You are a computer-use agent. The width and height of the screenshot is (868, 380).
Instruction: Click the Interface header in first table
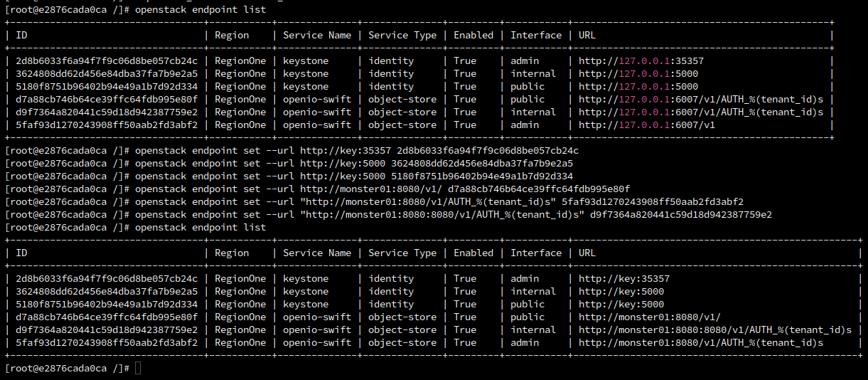click(536, 35)
